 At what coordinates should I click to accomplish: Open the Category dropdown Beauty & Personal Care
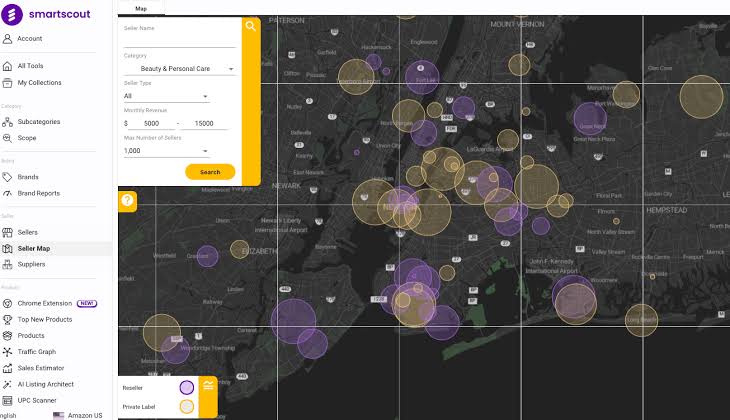click(179, 69)
